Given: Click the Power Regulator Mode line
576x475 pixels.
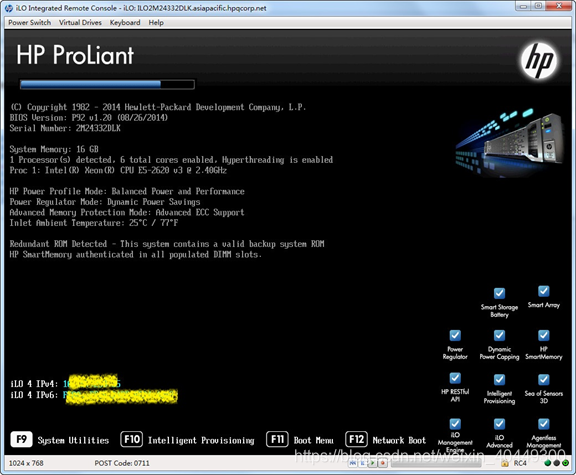Looking at the screenshot, I should 105,202.
